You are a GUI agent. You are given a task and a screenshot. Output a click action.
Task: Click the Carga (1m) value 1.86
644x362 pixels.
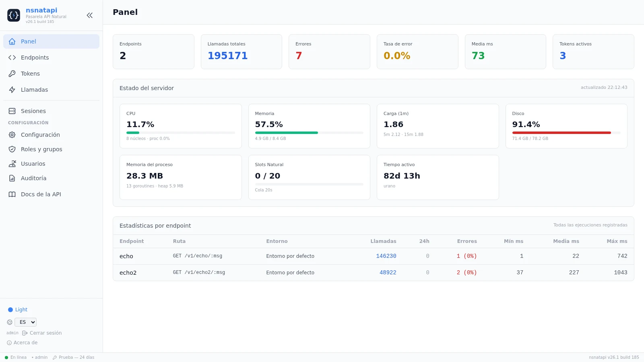pos(393,125)
